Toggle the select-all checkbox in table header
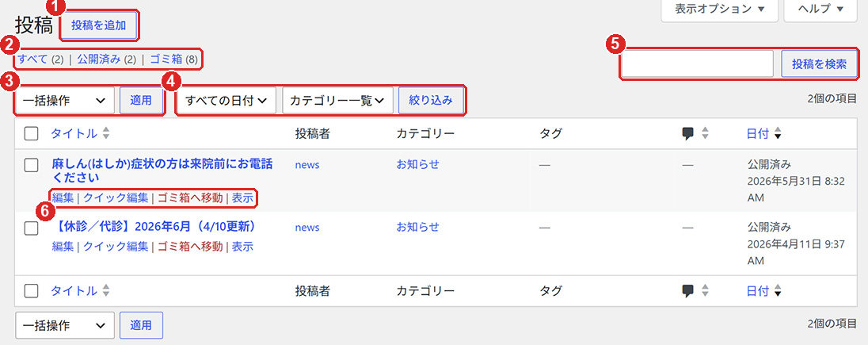 point(32,134)
